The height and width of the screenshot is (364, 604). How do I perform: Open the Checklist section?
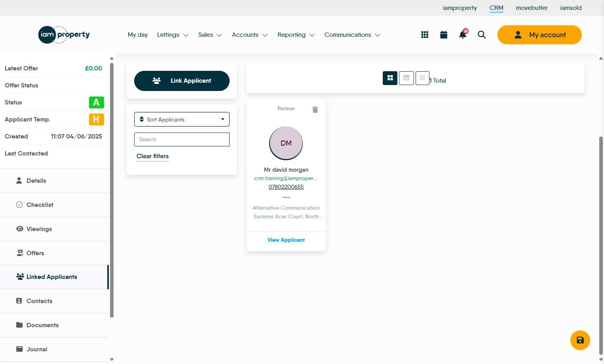pyautogui.click(x=54, y=205)
